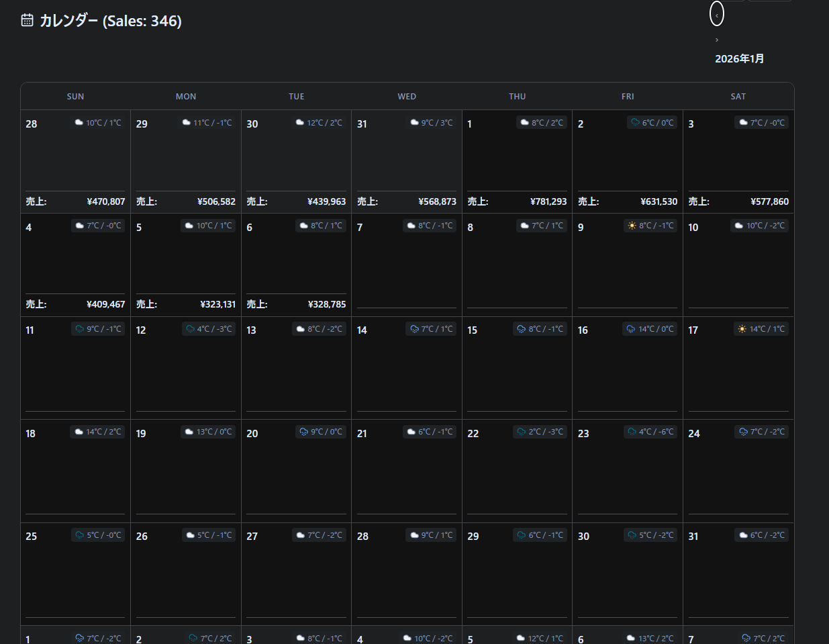
Task: Click the FRI column header
Action: coord(628,97)
